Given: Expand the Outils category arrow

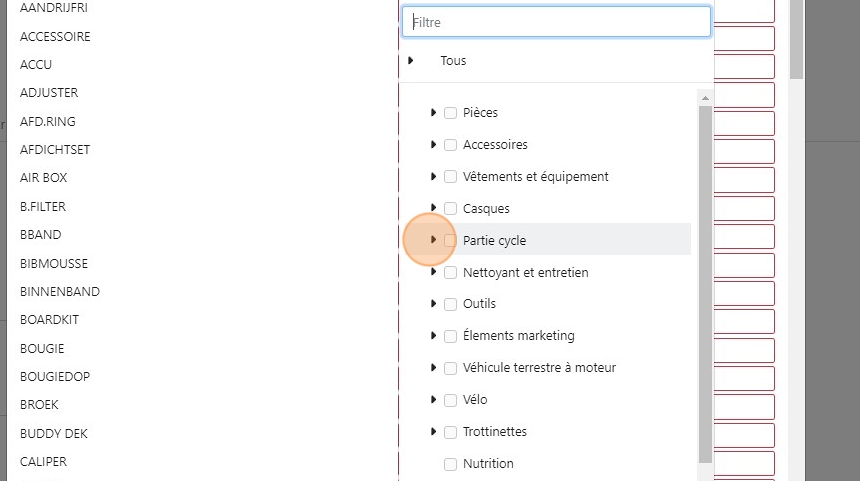Looking at the screenshot, I should [433, 304].
